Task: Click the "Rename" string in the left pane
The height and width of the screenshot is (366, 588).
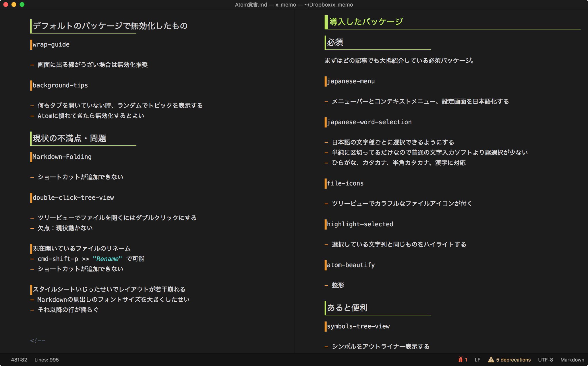Action: click(107, 259)
